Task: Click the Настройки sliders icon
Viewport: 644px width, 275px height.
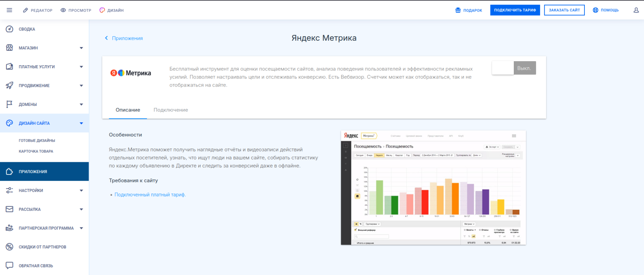Action: pyautogui.click(x=9, y=190)
